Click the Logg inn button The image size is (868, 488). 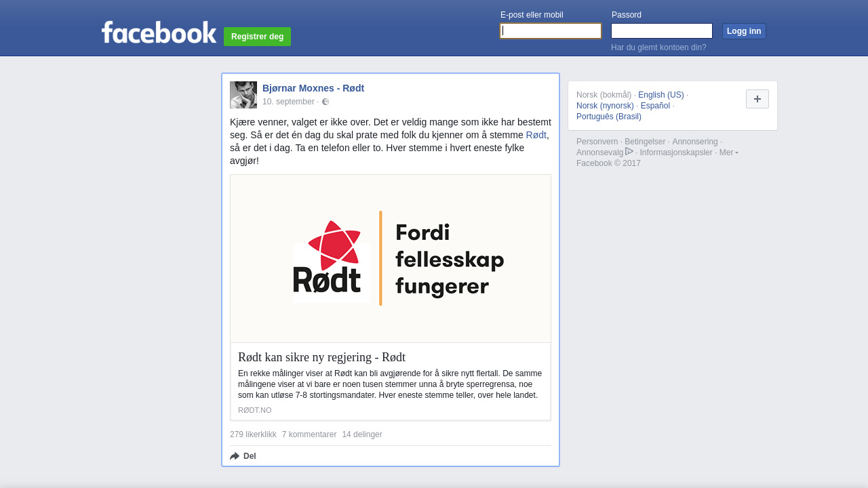[x=744, y=31]
